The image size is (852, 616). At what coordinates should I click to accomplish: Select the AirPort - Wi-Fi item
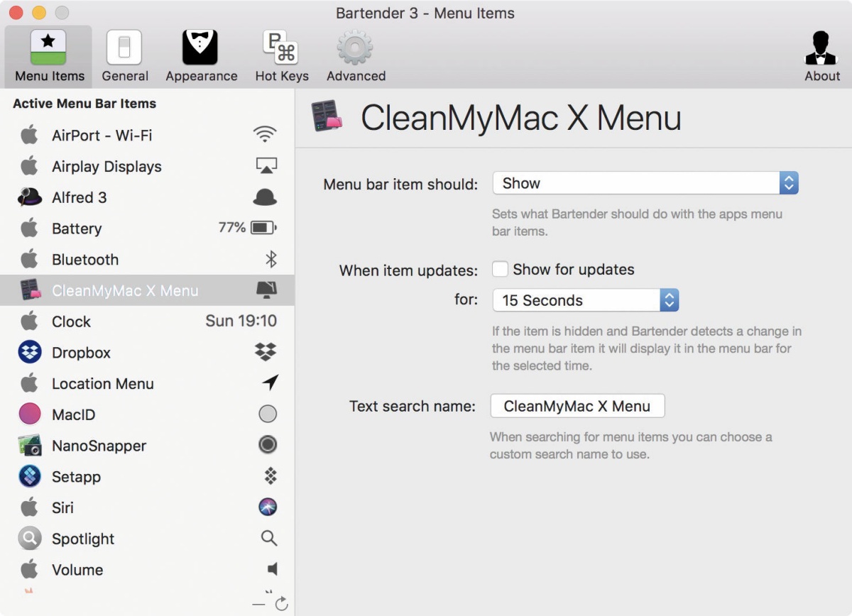[x=102, y=135]
